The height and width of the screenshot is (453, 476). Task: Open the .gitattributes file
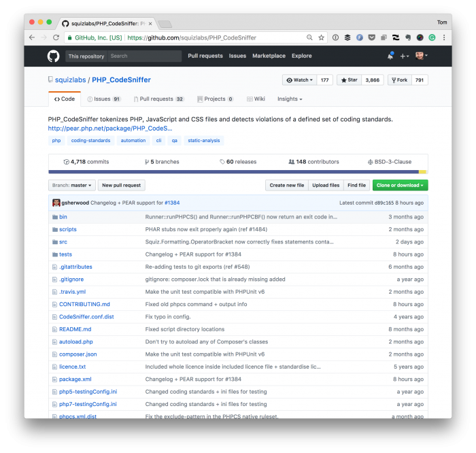click(x=75, y=267)
